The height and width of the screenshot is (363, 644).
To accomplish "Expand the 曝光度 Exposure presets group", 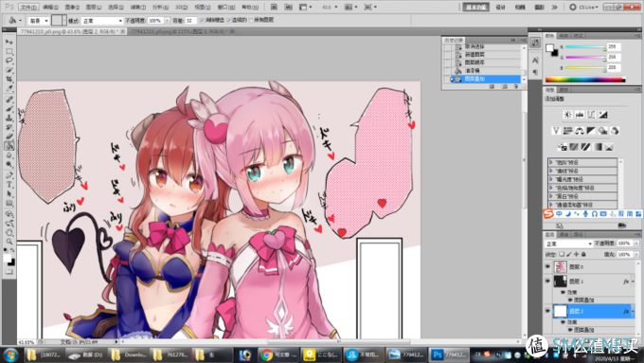I will [x=551, y=179].
